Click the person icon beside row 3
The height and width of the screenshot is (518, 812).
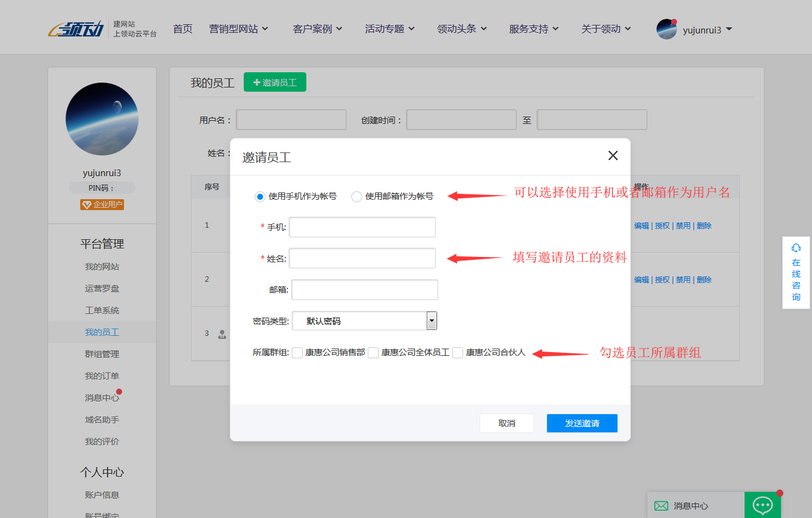click(222, 335)
